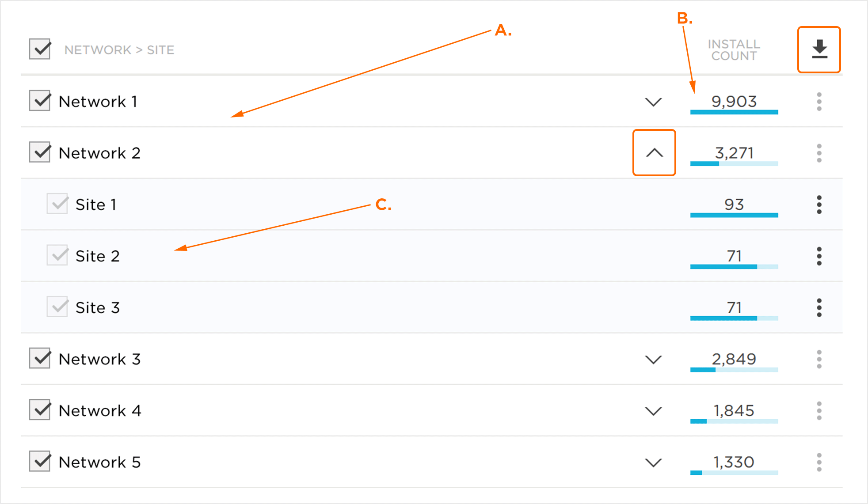Click the download export icon

pyautogui.click(x=819, y=49)
